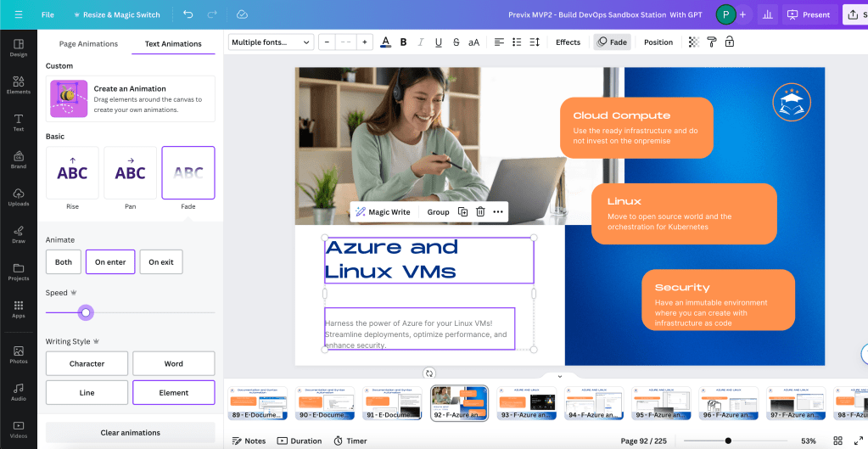The image size is (868, 449).
Task: Open the Elements sidebar panel
Action: pos(19,85)
